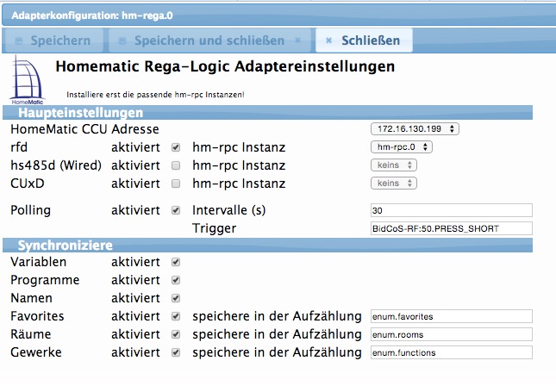Select the enum.functions input field
Screen dimensions: 556x392
451,352
